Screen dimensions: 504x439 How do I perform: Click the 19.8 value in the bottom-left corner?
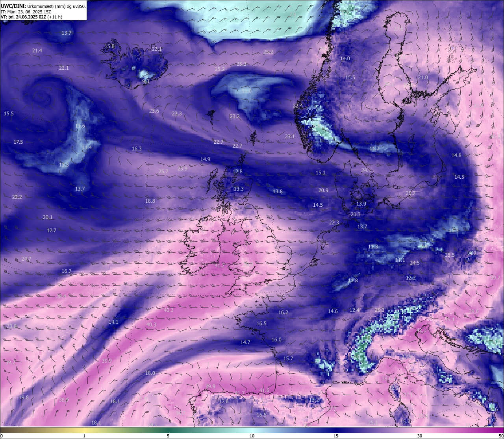24,398
